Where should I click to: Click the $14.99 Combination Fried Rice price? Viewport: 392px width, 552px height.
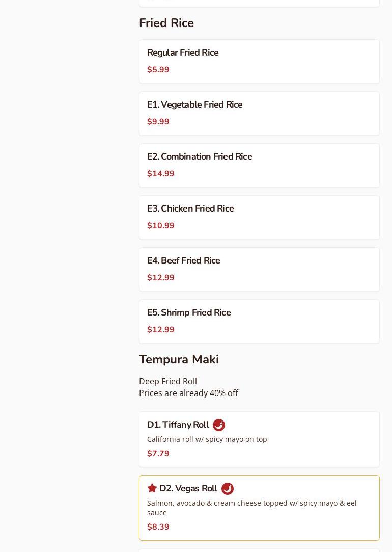(x=161, y=174)
